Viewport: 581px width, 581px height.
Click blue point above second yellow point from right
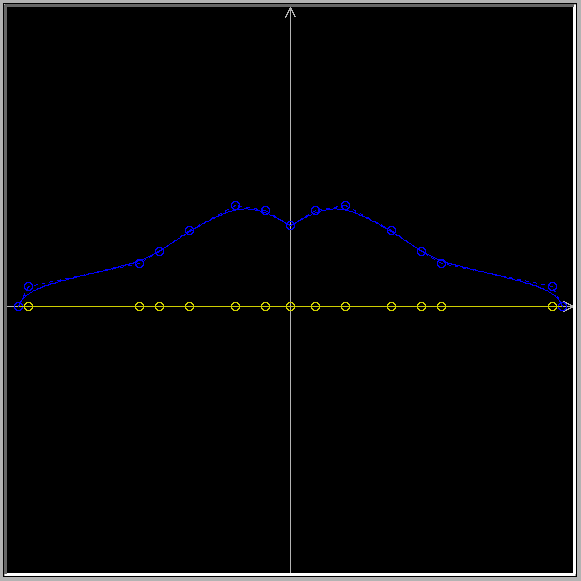click(x=441, y=263)
